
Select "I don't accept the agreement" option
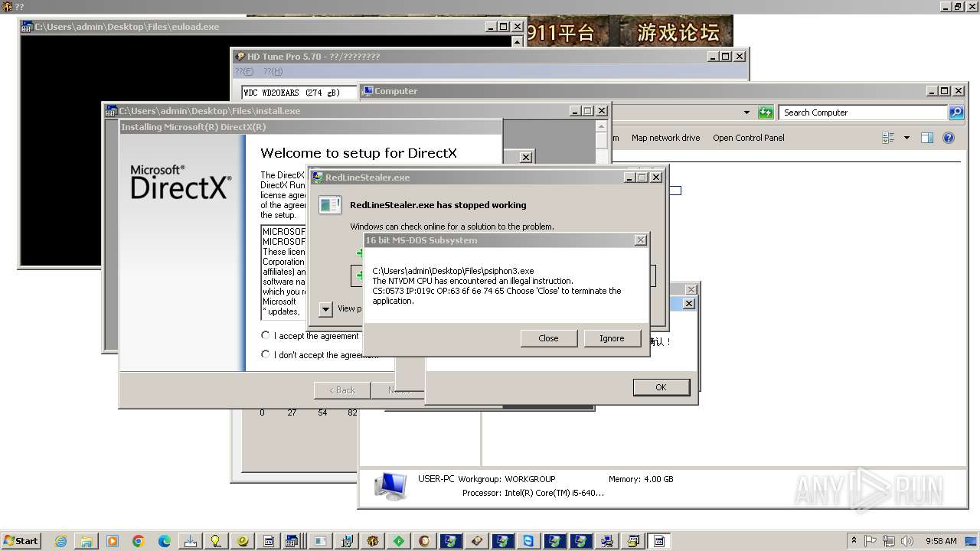(266, 354)
